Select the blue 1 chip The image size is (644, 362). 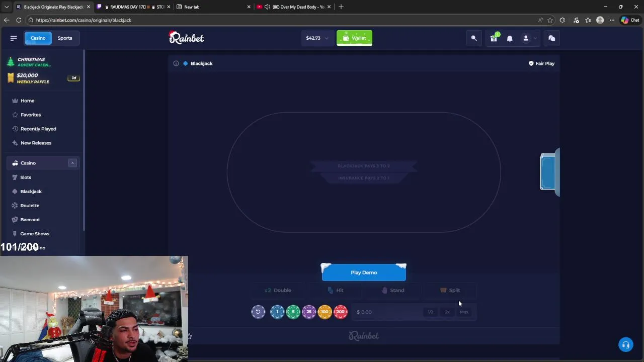click(x=277, y=312)
